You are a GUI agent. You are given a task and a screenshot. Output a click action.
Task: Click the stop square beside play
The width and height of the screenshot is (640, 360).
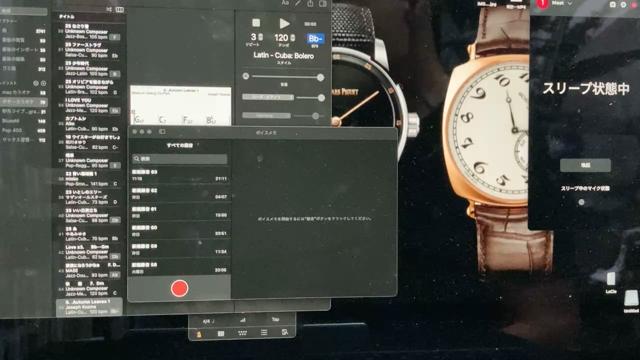(256, 23)
